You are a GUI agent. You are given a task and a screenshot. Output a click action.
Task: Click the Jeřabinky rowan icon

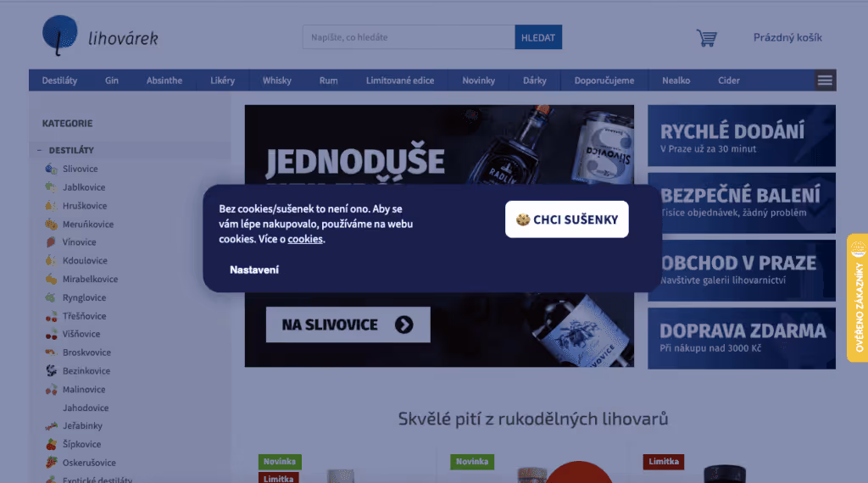pos(51,425)
